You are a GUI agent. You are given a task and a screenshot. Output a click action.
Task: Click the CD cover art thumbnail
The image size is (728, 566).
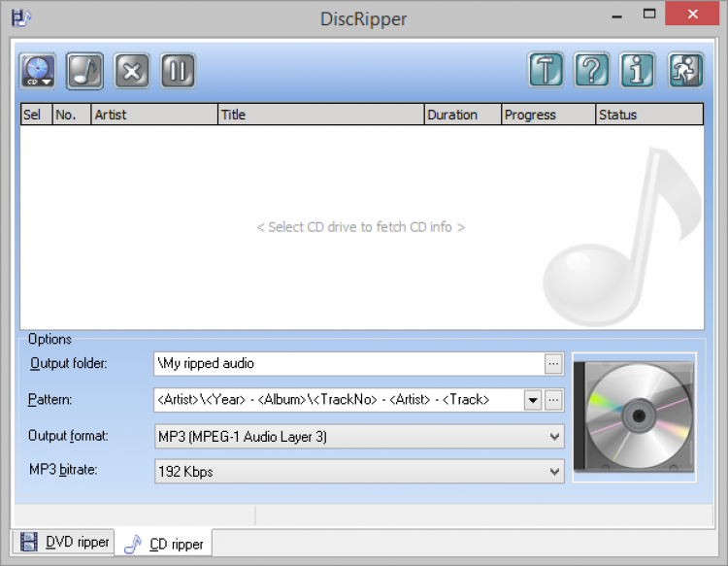(x=634, y=416)
